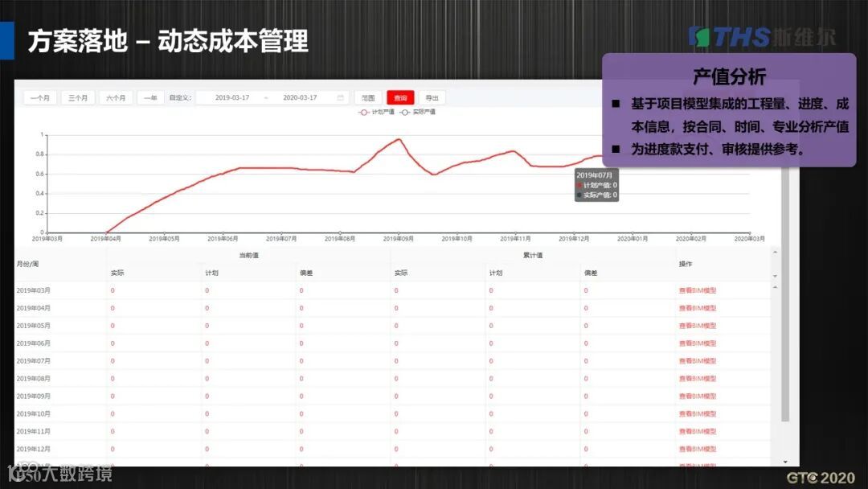
Task: Click the 2020年01月 label on chart axis
Action: [633, 239]
